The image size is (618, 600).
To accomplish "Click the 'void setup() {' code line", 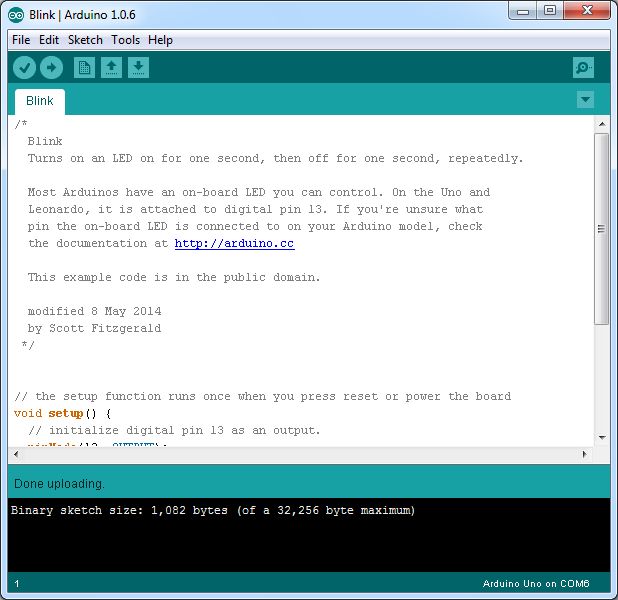I will [63, 414].
